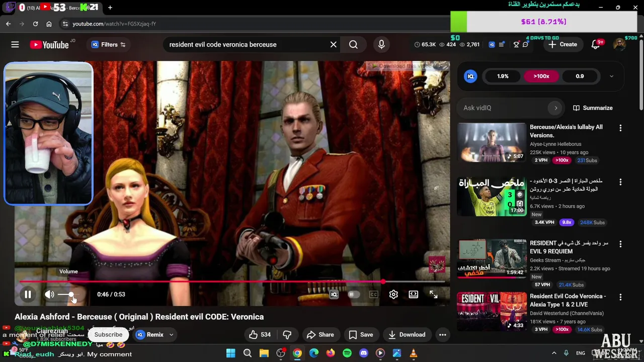
Task: Open Chrome home page button
Action: [x=49, y=24]
